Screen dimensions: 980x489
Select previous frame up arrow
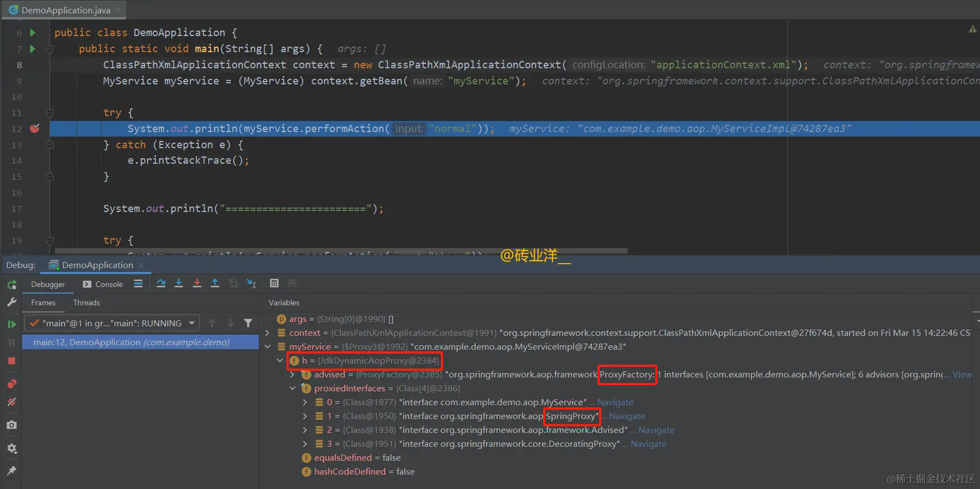212,323
